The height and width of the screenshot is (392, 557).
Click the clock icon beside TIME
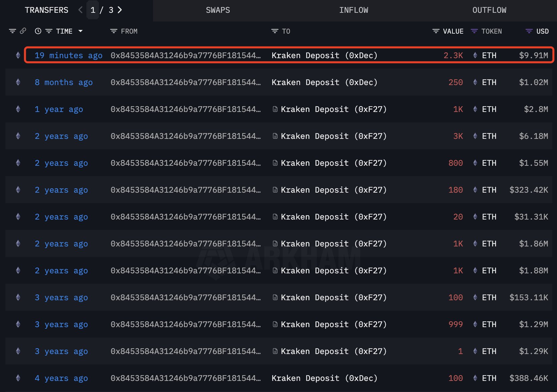pyautogui.click(x=38, y=31)
